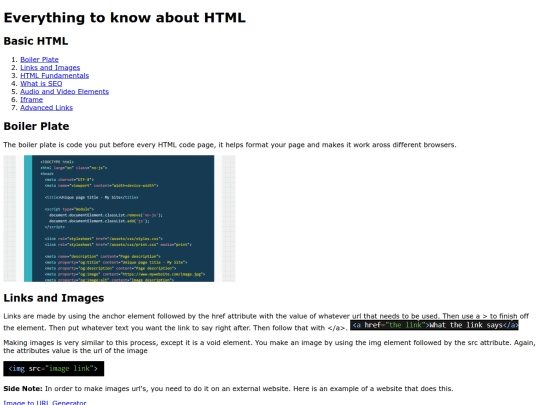Open the What is SEO link
Image resolution: width=540 pixels, height=405 pixels.
[41, 84]
